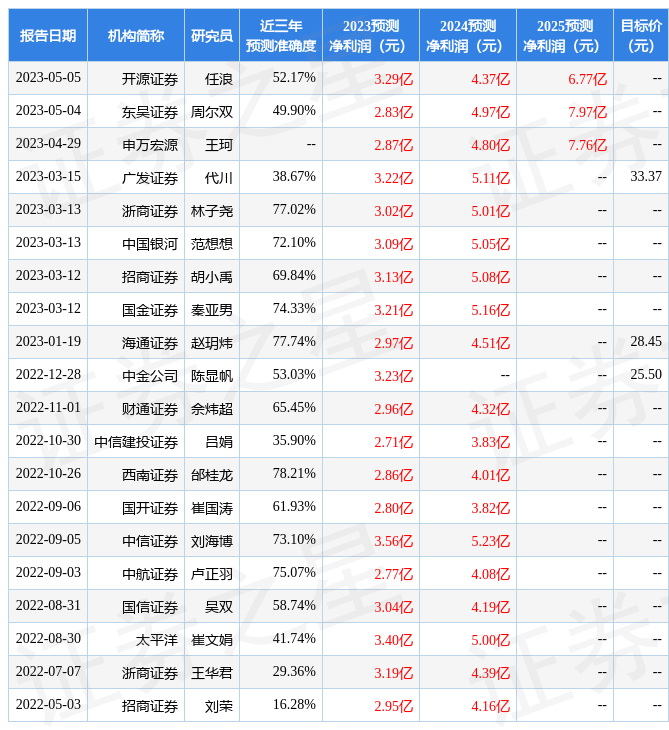Click the 2024预测净利润 column header

click(468, 35)
